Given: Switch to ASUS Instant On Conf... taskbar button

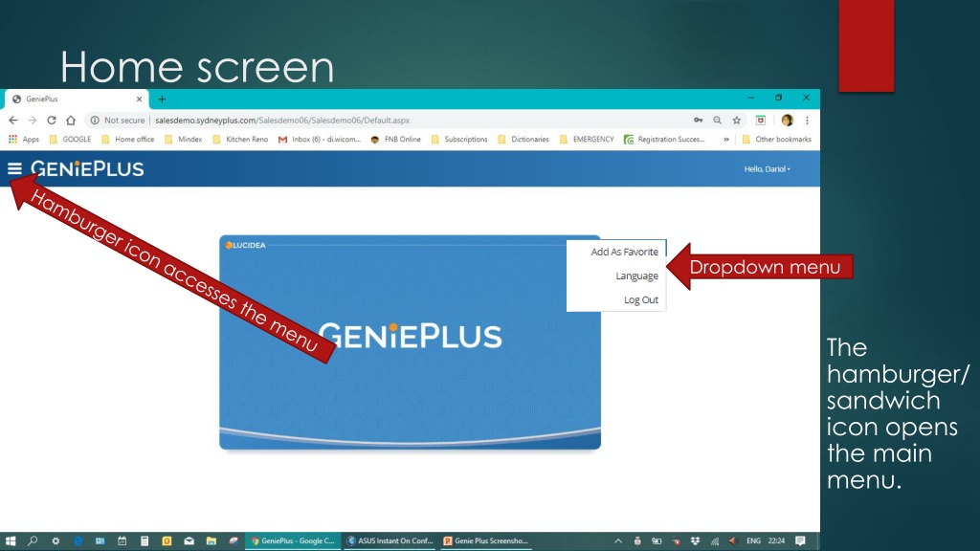Looking at the screenshot, I should point(390,541).
